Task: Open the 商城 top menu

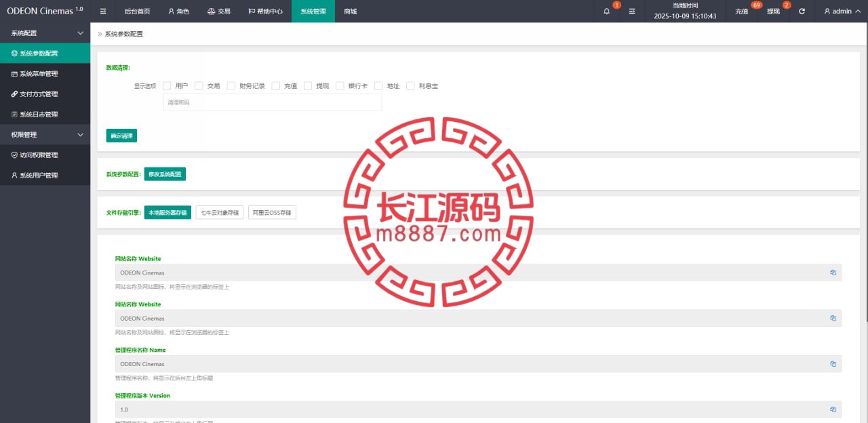Action: point(350,12)
